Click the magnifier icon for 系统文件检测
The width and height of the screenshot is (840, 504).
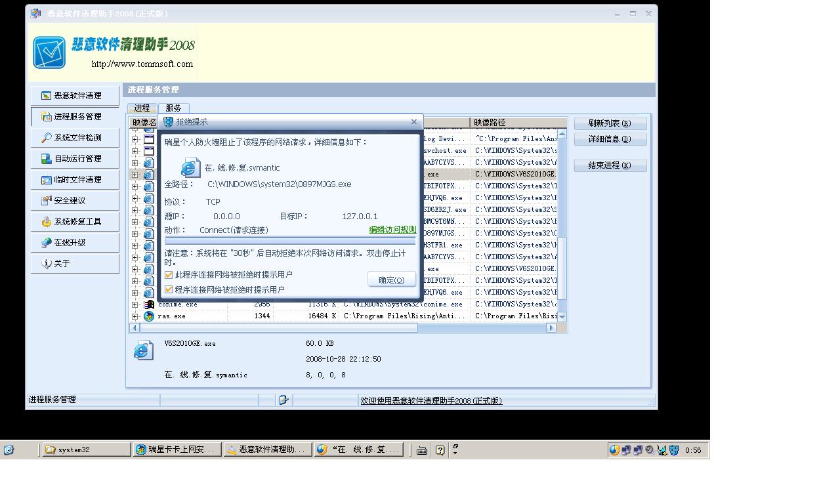tap(46, 138)
